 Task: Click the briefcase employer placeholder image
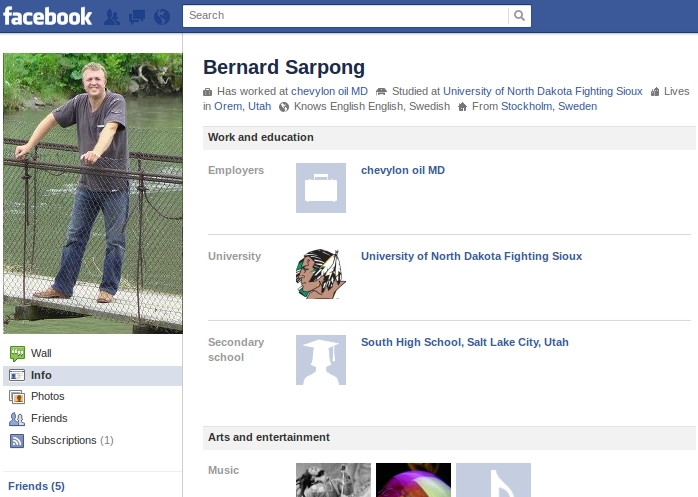[x=321, y=188]
